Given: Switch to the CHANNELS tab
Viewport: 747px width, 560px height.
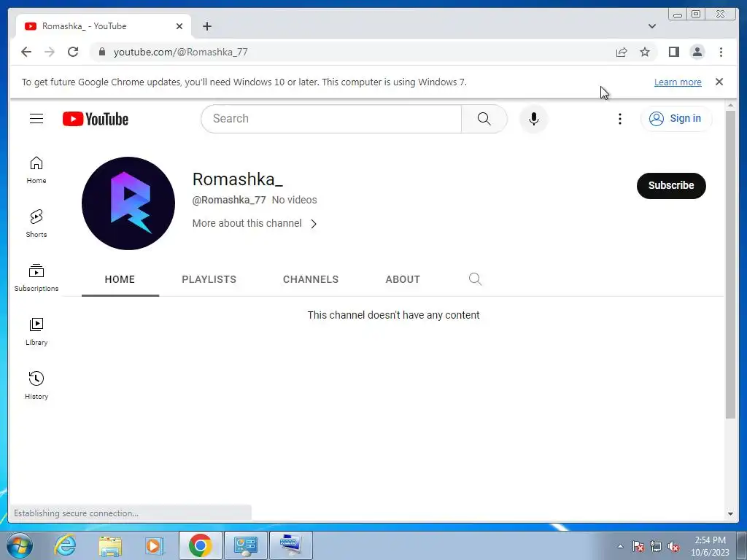Looking at the screenshot, I should click(311, 279).
